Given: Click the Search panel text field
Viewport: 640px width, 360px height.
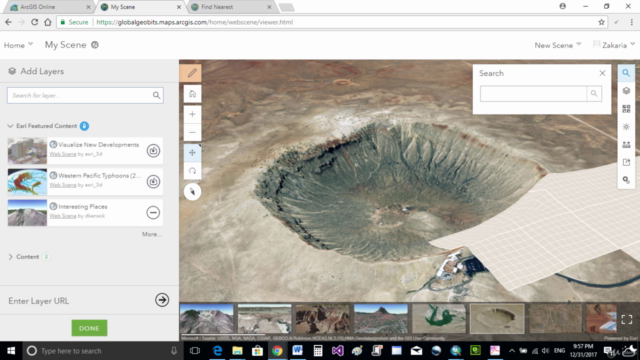Looking at the screenshot, I should (533, 93).
